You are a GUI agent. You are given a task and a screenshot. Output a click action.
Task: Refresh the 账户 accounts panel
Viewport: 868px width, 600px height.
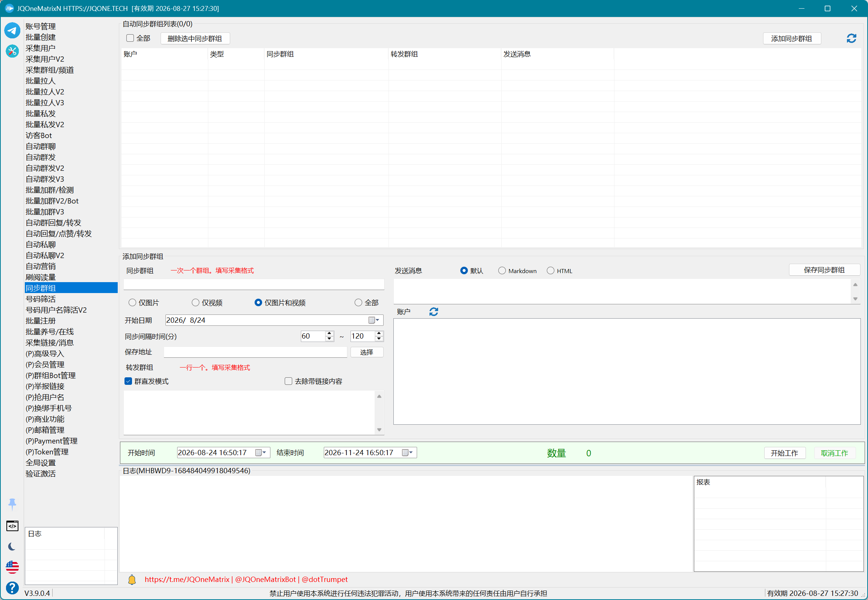coord(434,311)
